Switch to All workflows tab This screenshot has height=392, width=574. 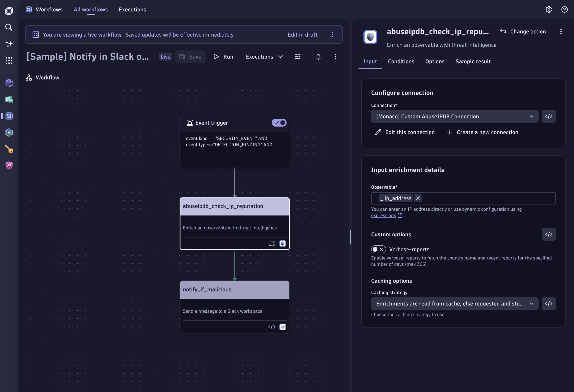click(x=91, y=9)
